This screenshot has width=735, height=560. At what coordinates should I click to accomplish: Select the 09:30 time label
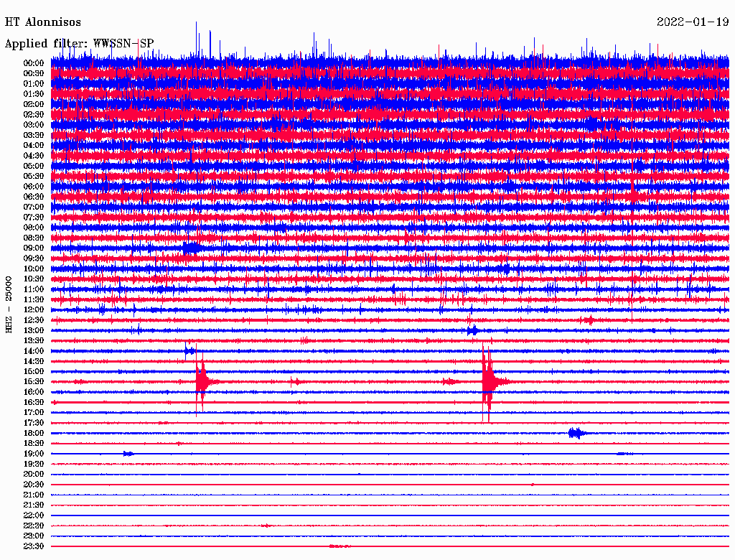tap(34, 258)
